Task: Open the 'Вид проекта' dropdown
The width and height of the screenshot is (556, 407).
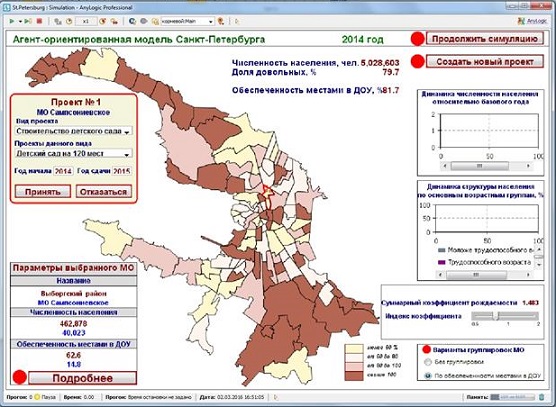Action: (73, 131)
